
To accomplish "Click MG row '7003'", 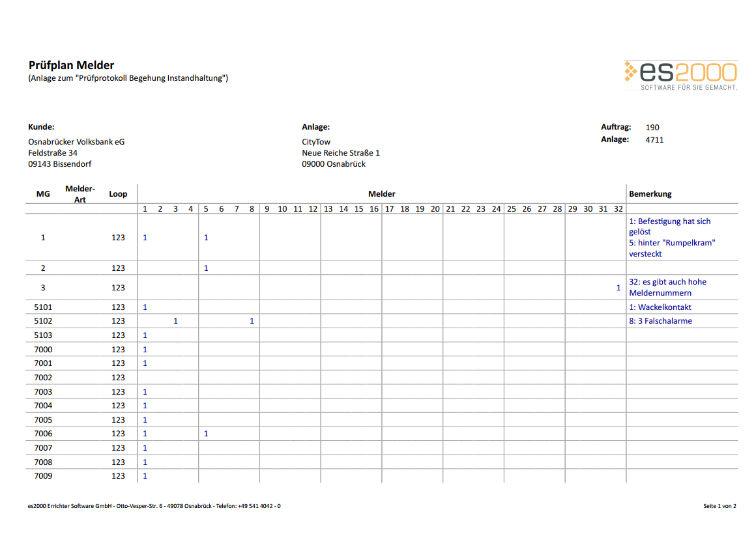I will coord(43,392).
